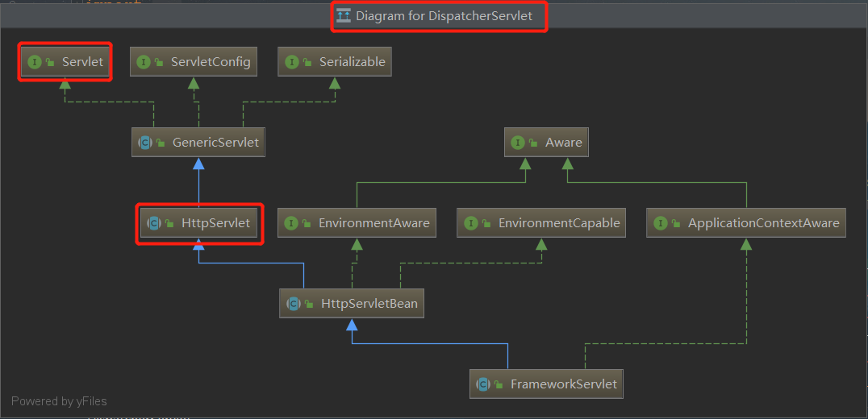Click the interface icon on the Aware node
868x419 pixels.
[x=518, y=143]
